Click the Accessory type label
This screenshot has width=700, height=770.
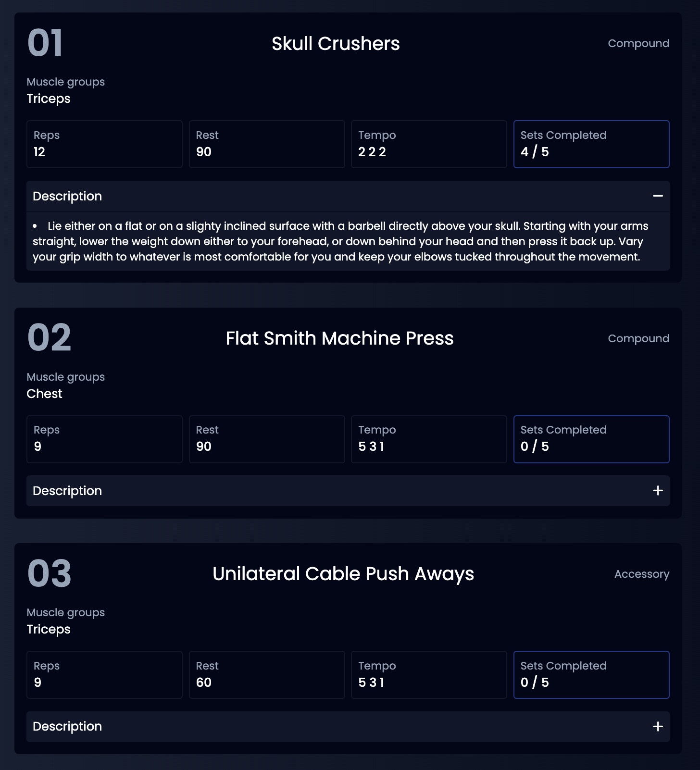click(x=641, y=574)
